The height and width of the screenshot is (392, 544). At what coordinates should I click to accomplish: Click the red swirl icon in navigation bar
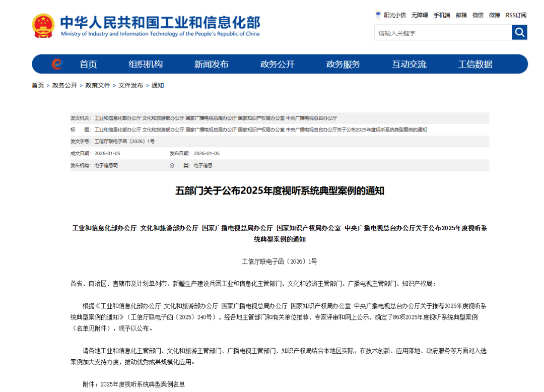point(57,64)
